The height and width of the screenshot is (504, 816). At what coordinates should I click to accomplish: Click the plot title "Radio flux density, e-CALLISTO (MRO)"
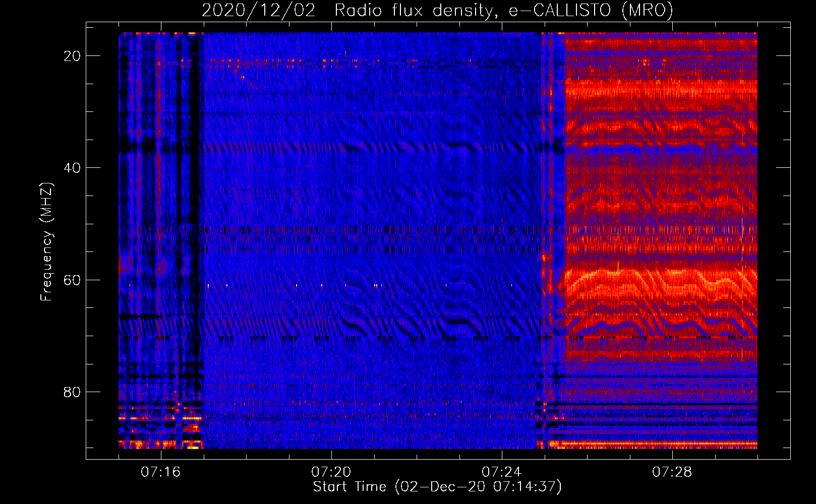point(504,10)
